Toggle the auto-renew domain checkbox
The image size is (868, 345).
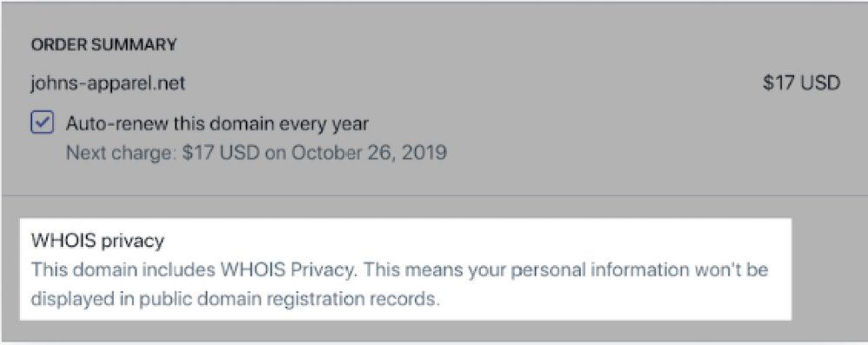[42, 123]
